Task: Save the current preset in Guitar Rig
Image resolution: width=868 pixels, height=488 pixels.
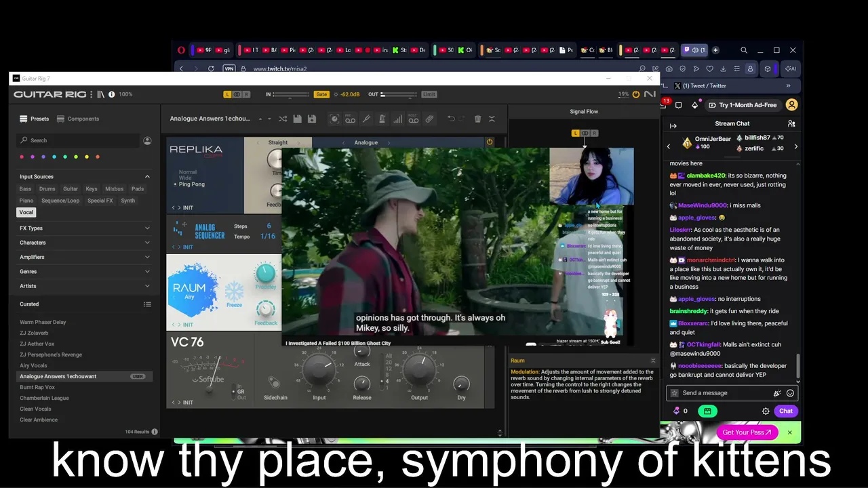Action: pos(297,119)
